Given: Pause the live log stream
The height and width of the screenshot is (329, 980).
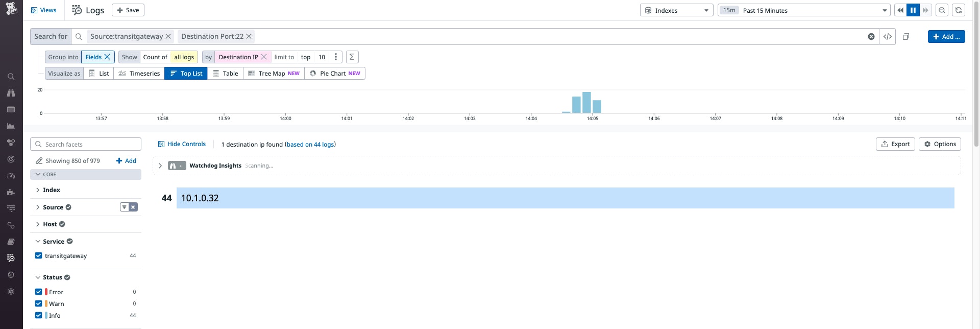Looking at the screenshot, I should click(913, 10).
